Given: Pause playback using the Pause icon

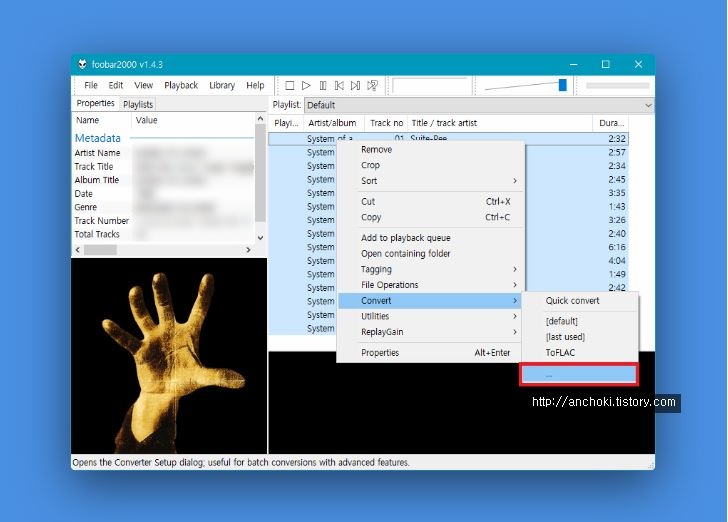Looking at the screenshot, I should tap(323, 85).
